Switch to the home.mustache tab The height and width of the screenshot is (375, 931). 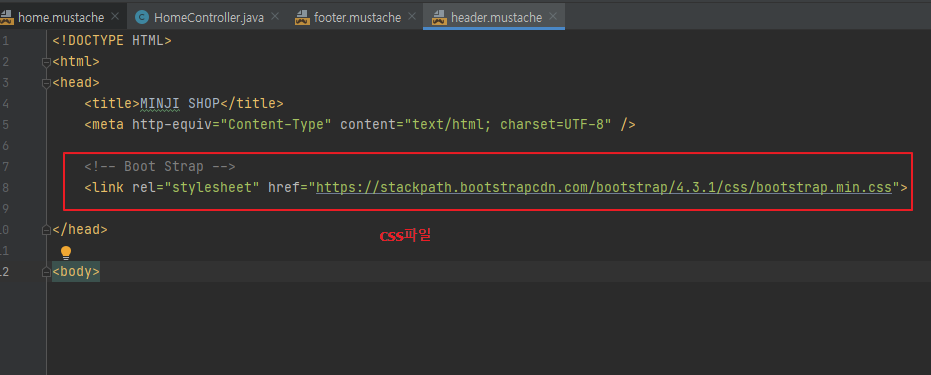61,17
